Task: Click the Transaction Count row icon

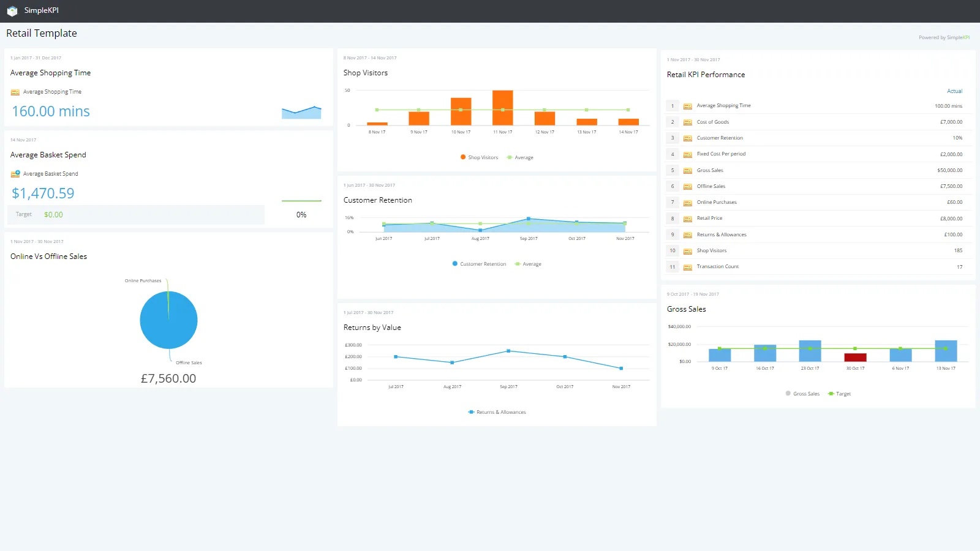Action: click(687, 267)
